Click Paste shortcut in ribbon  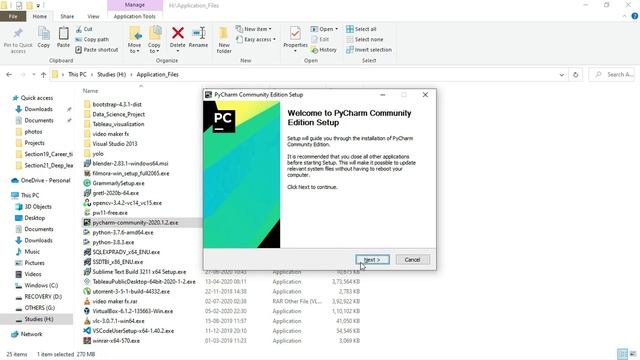(97, 50)
